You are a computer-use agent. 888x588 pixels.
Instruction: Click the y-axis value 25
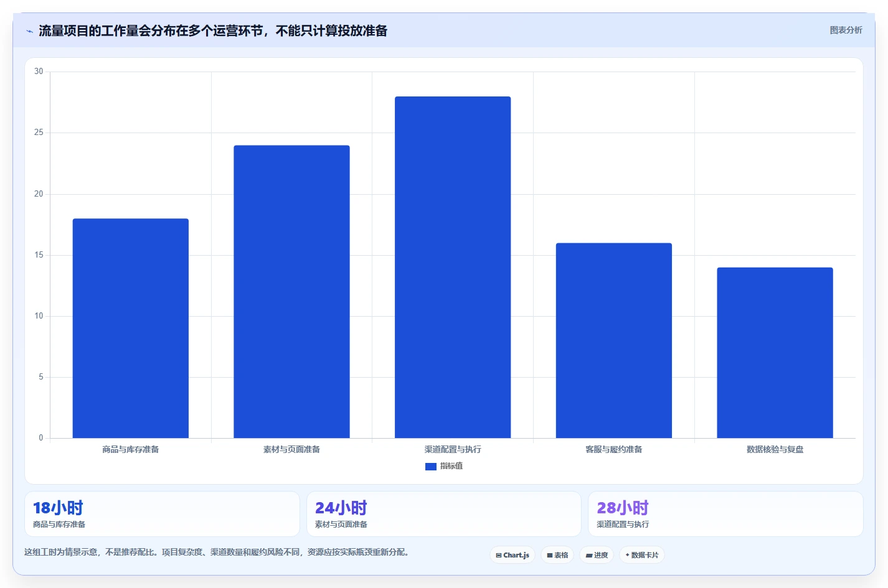coord(39,133)
